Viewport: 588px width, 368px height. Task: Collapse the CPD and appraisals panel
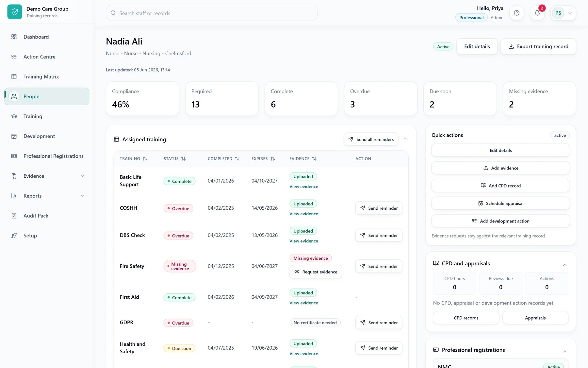(x=565, y=265)
